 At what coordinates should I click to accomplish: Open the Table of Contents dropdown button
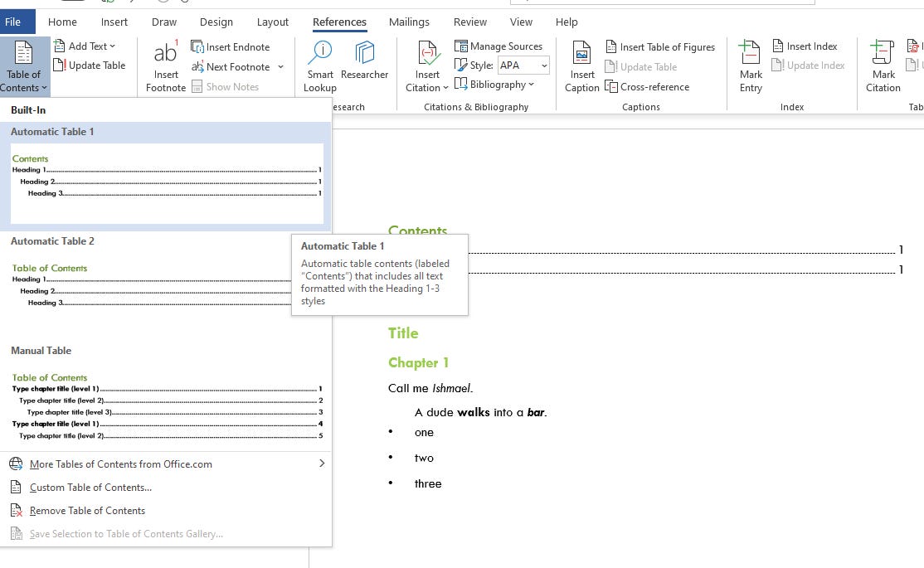pyautogui.click(x=24, y=66)
